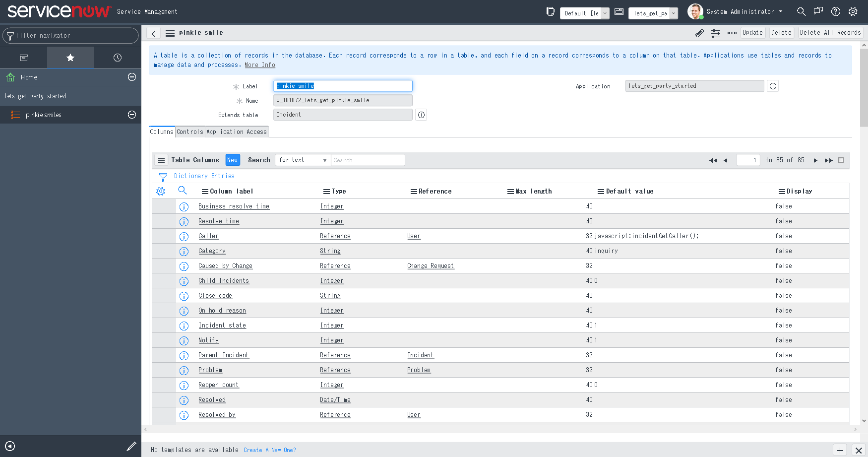This screenshot has width=868, height=457.
Task: Remove pinkie smiles from favorites via minus icon
Action: click(131, 115)
